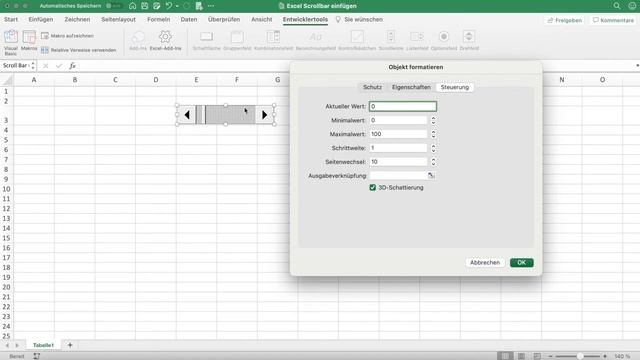This screenshot has width=640, height=360.
Task: Select column A header
Action: tap(34, 80)
